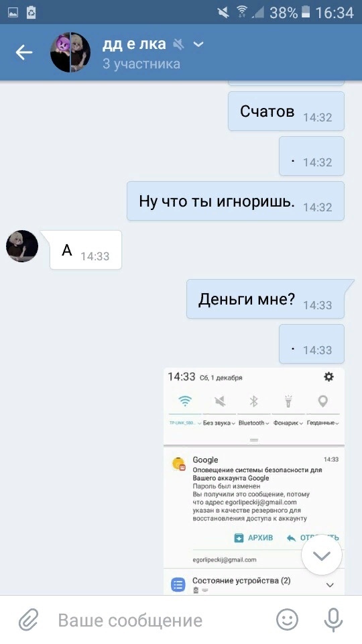Tap the back arrow in chat header

[x=24, y=52]
